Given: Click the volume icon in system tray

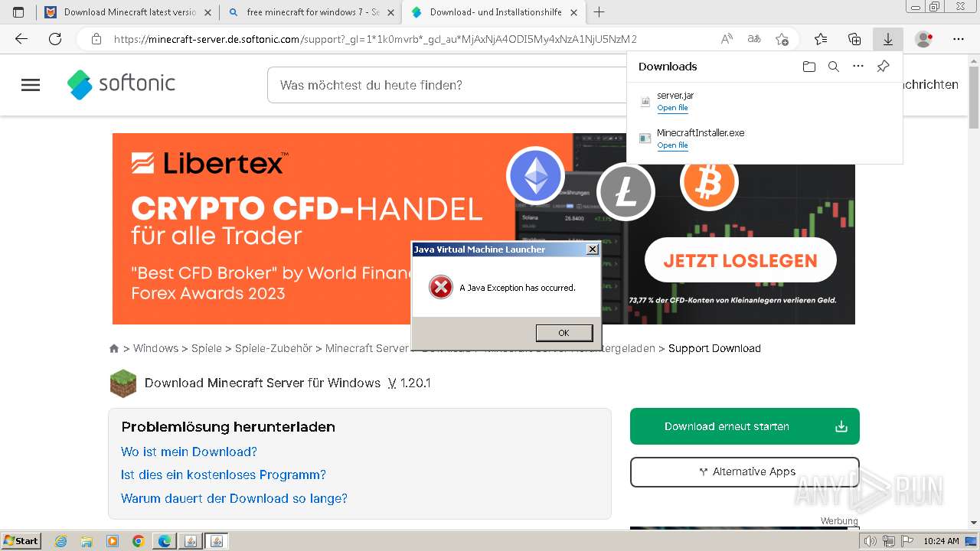Looking at the screenshot, I should [x=870, y=541].
